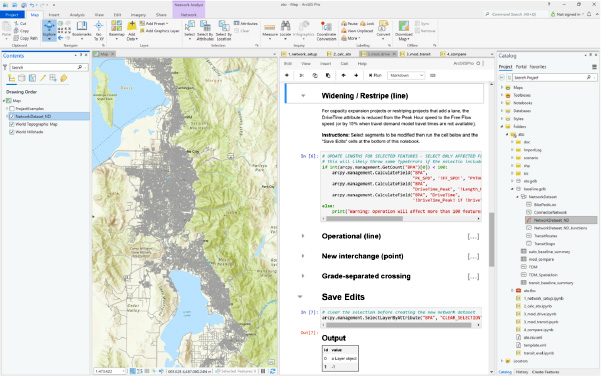Toggle World Hillshade layer visibility
The height and width of the screenshot is (376, 601).
[12, 132]
